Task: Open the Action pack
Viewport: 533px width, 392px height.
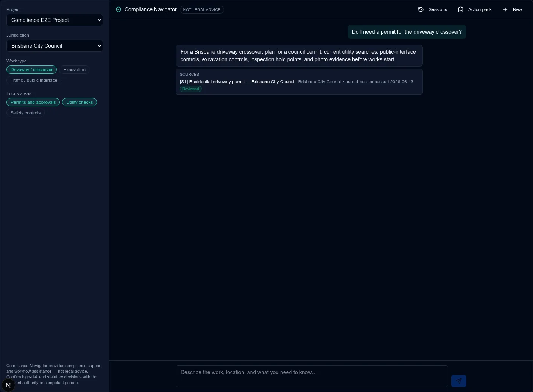Action: pos(475,9)
